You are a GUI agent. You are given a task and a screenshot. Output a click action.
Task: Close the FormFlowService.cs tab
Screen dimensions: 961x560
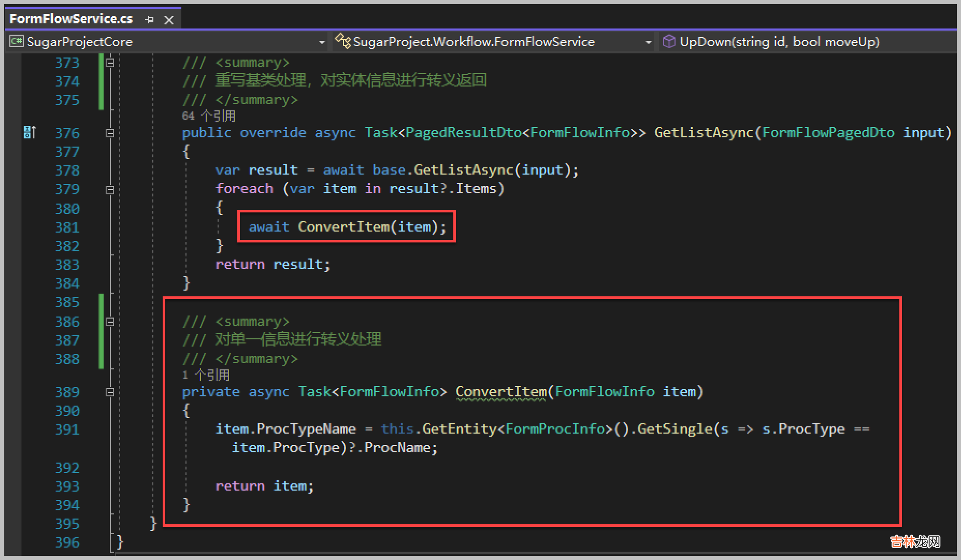(x=169, y=20)
